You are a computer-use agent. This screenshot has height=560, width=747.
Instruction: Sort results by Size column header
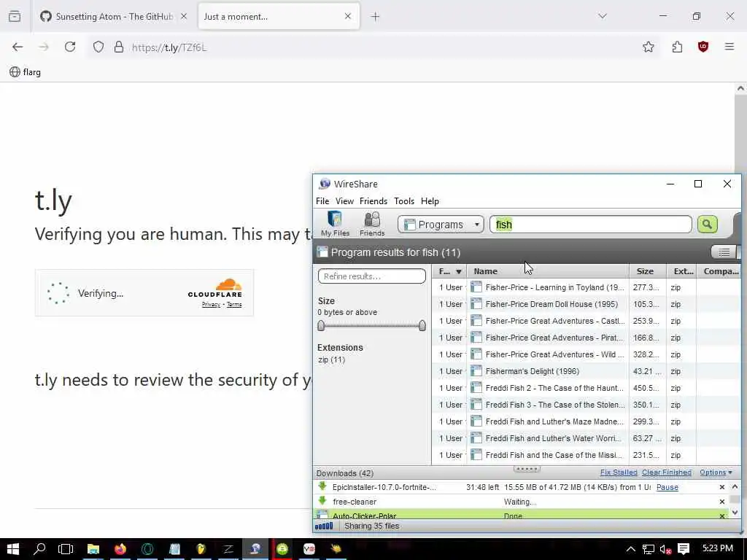tap(648, 271)
